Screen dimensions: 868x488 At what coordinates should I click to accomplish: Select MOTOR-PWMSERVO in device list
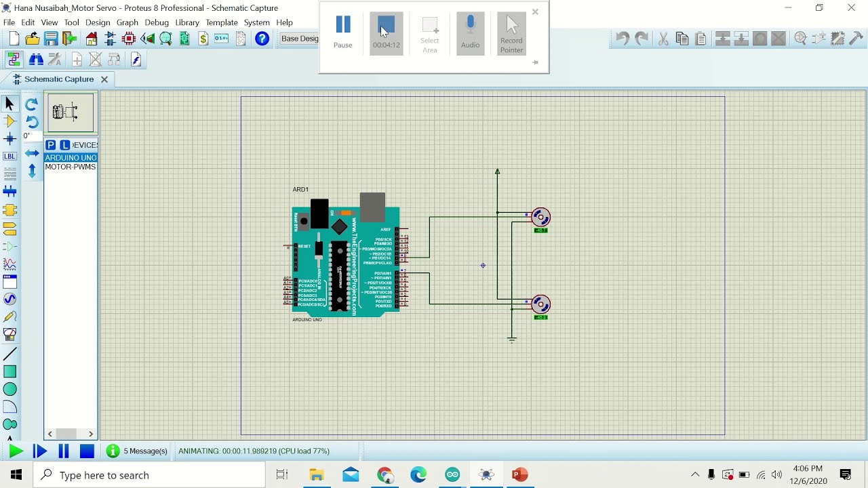(x=71, y=167)
